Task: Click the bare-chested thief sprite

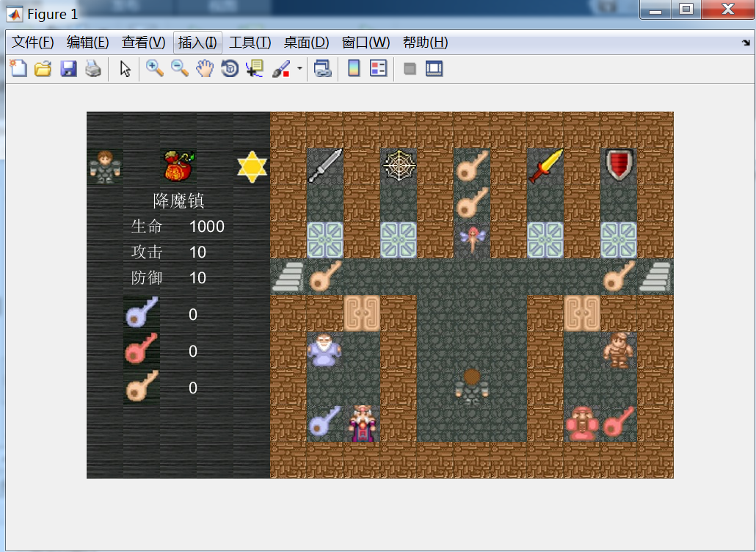Action: pyautogui.click(x=619, y=350)
